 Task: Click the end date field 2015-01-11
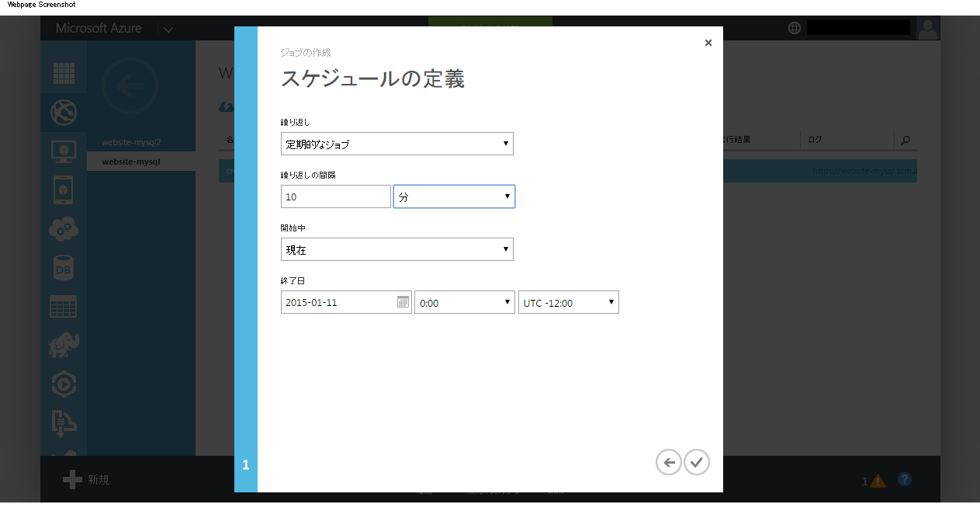pos(338,302)
